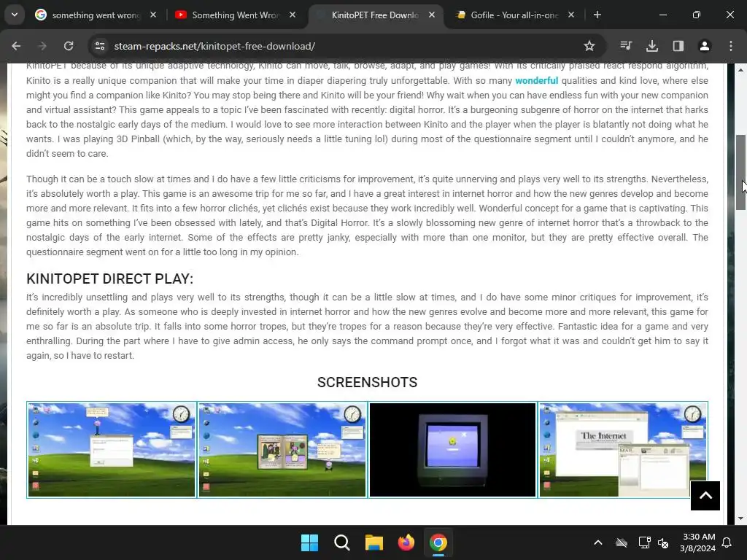This screenshot has height=560, width=747.
Task: Switch to the Gofile tab
Action: 514,15
